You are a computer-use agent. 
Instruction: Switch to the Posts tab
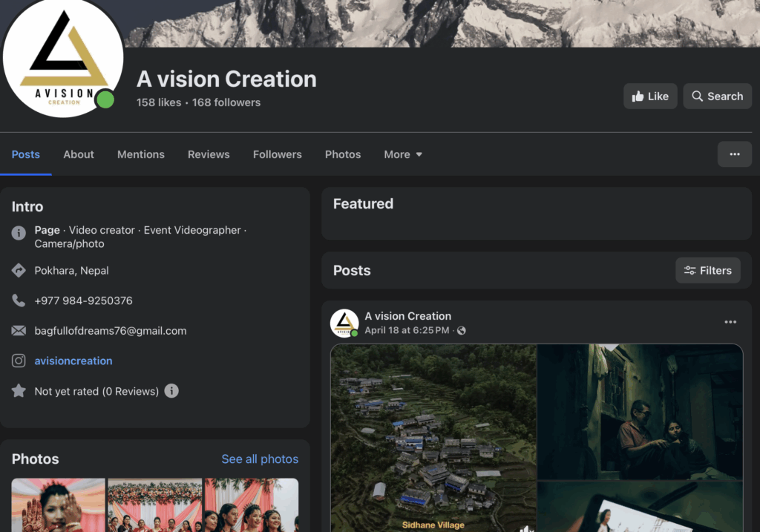coord(26,154)
